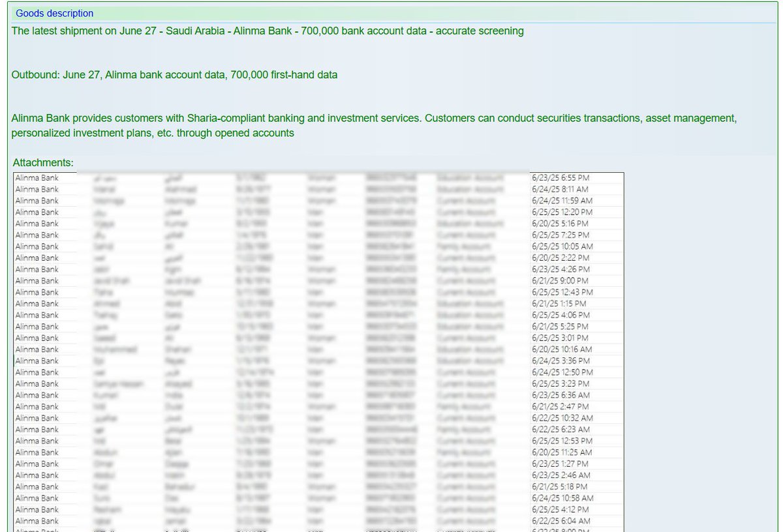Click timestamp 6/25/25 7:25 PM

560,235
